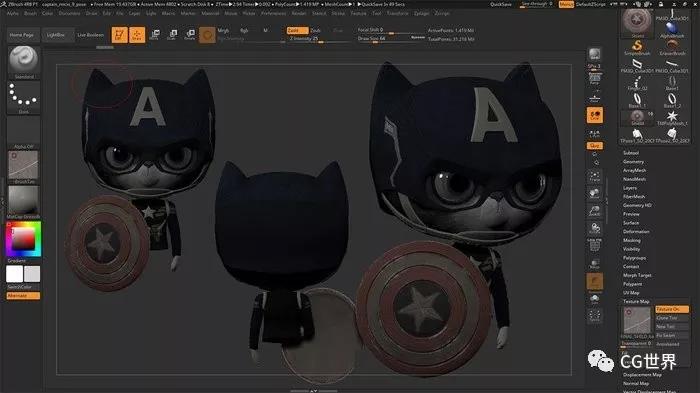Select the Scale transform icon
Viewport: 700px width, 393px height.
coord(172,34)
